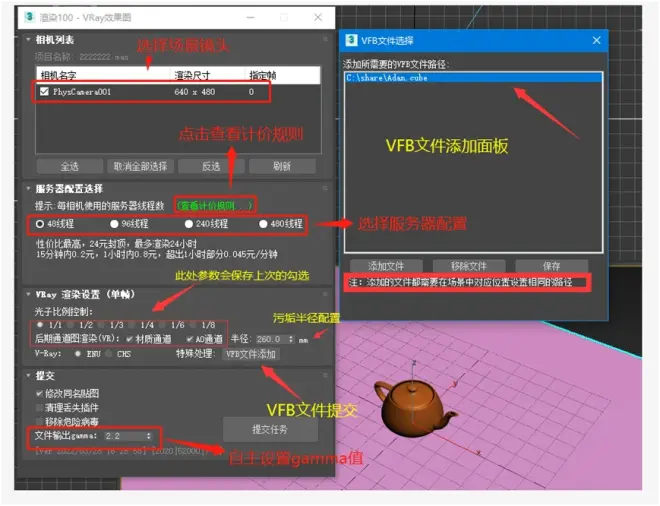This screenshot has height=506, width=660.
Task: Click the VFB文件添加 button
Action: coord(251,354)
